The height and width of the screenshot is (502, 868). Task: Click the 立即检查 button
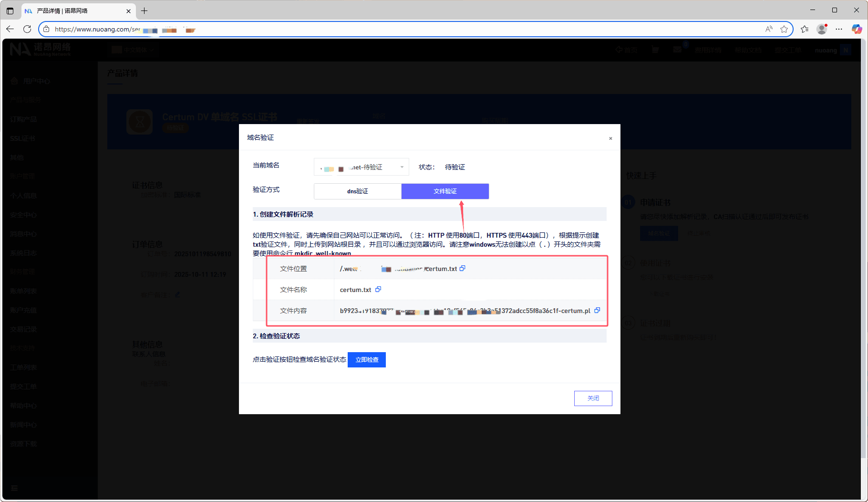coord(367,360)
